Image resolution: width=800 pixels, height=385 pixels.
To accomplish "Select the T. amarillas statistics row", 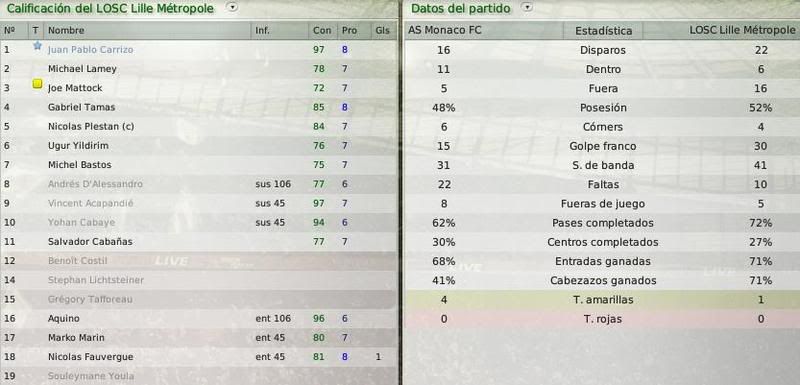I will (602, 300).
